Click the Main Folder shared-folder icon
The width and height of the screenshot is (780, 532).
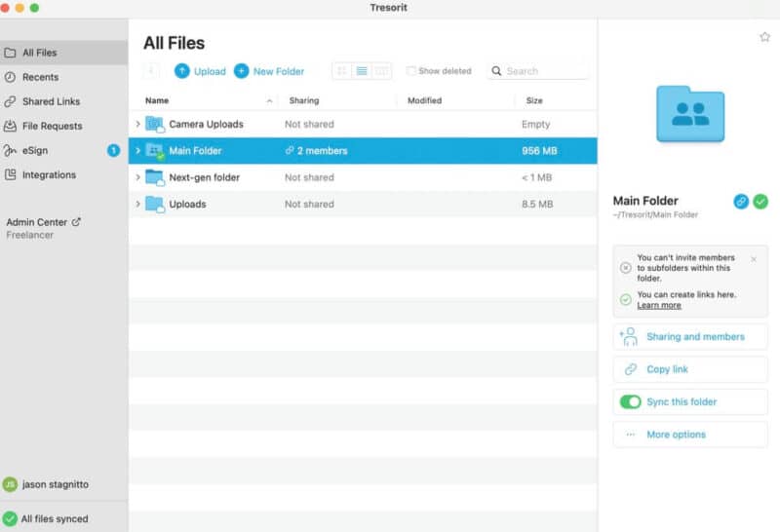pyautogui.click(x=155, y=151)
